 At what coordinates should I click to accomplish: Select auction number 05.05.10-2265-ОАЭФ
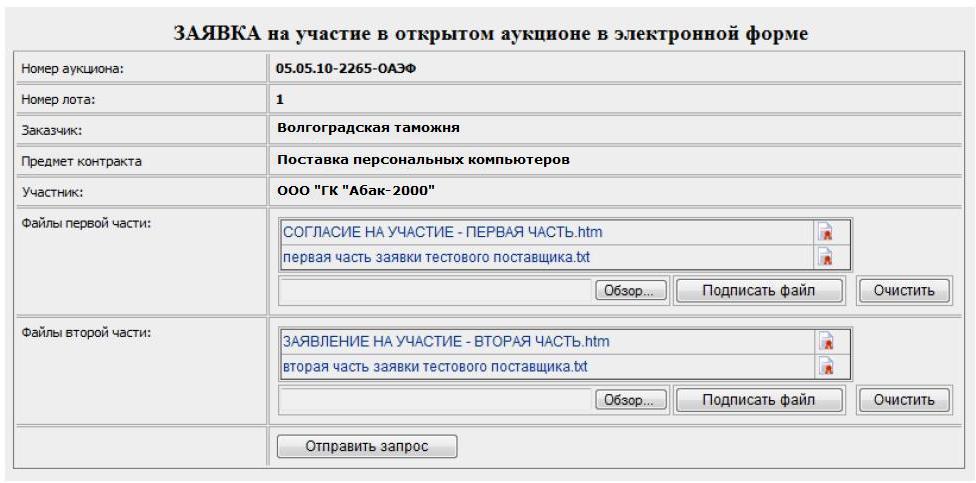[346, 68]
